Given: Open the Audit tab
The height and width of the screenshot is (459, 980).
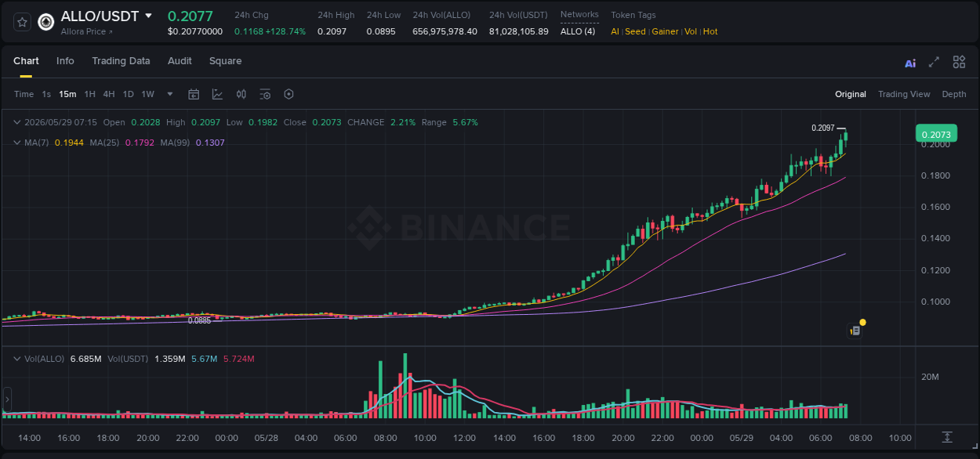Looking at the screenshot, I should click(180, 61).
